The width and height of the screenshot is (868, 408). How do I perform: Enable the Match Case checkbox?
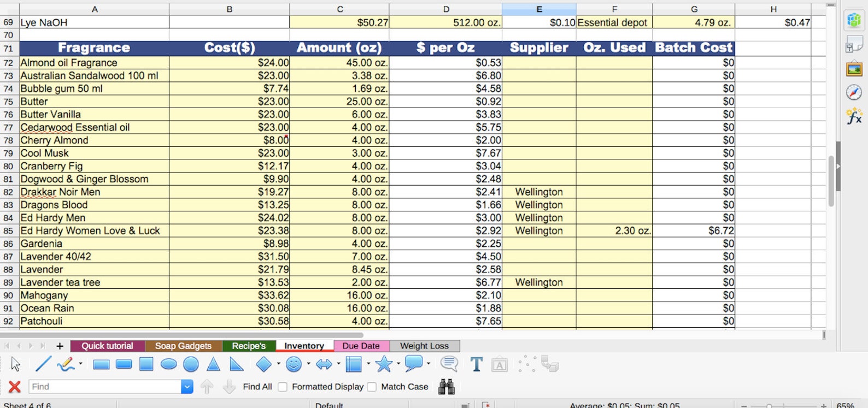point(372,387)
